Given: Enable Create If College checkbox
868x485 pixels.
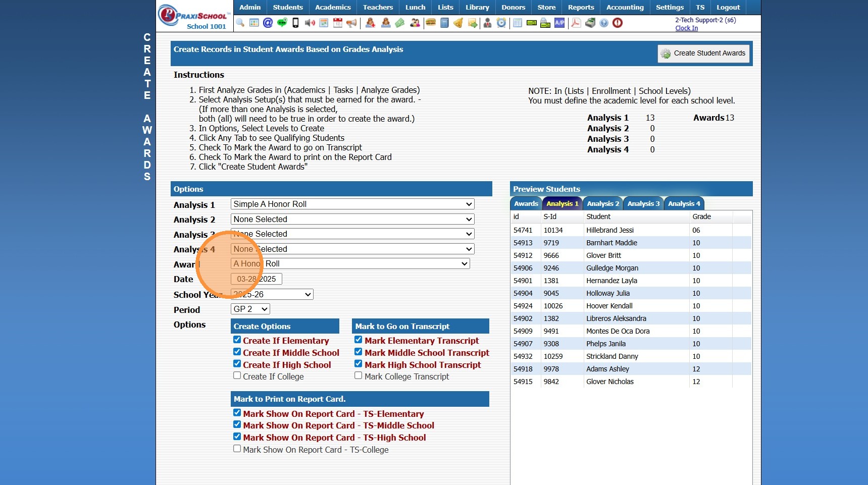Looking at the screenshot, I should (237, 375).
